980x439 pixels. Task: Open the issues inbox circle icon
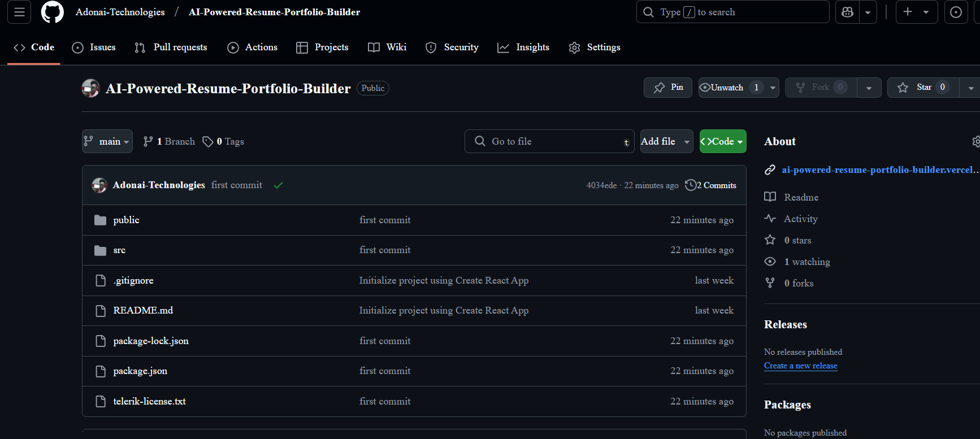[x=956, y=12]
